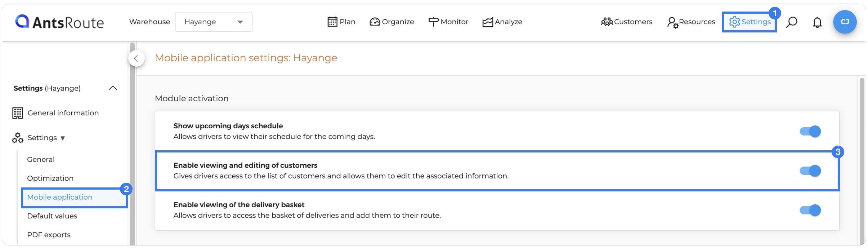Screen dimensions: 868x248
Task: Click the General information building icon
Action: 18,113
